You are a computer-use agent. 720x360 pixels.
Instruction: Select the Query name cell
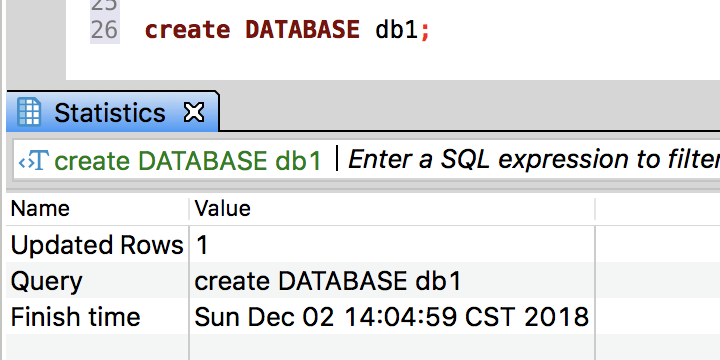97,281
